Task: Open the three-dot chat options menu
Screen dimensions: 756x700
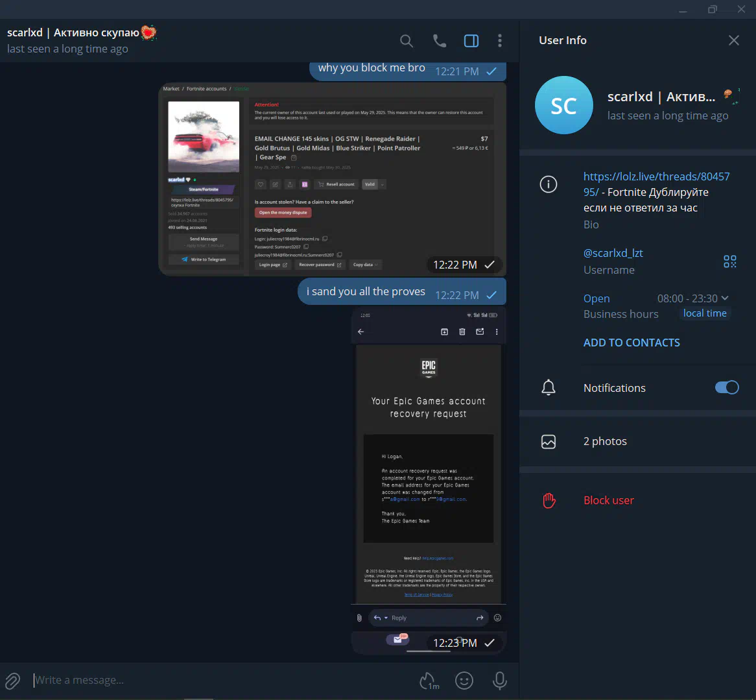Action: click(499, 41)
